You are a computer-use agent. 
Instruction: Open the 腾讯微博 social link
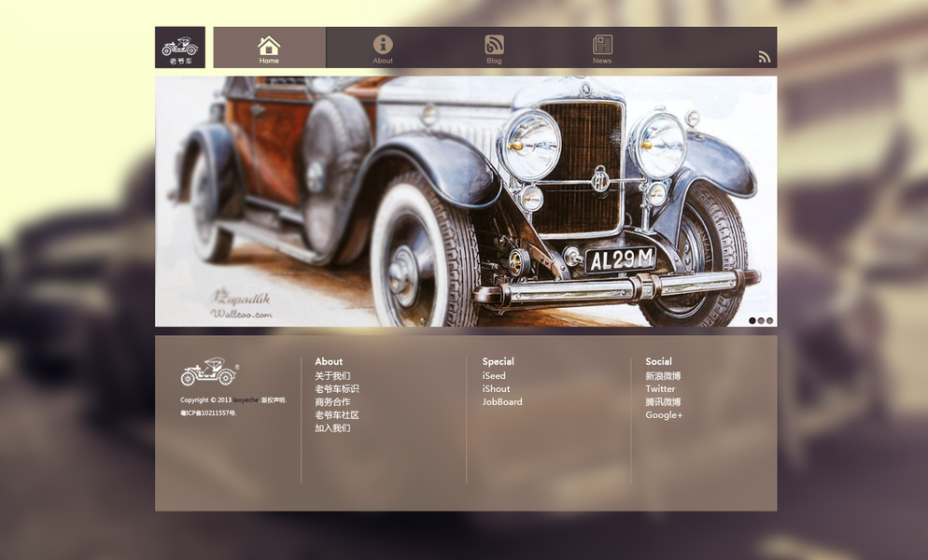coord(664,402)
